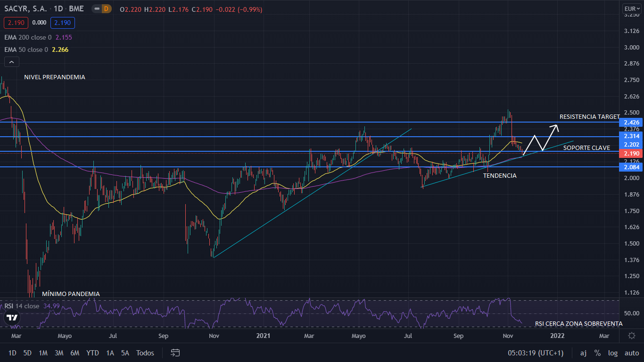The height and width of the screenshot is (362, 644).
Task: Open the EUR currency dropdown
Action: 630,8
